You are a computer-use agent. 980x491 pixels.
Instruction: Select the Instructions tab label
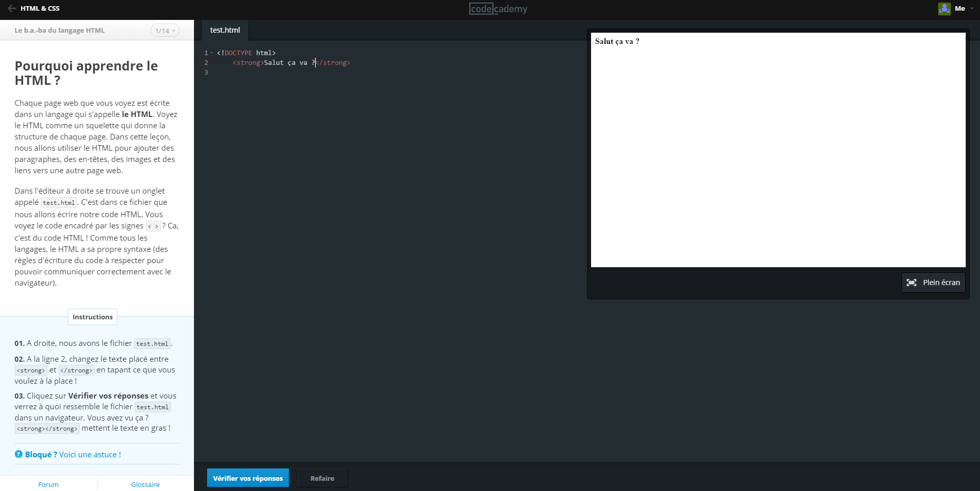pyautogui.click(x=92, y=317)
